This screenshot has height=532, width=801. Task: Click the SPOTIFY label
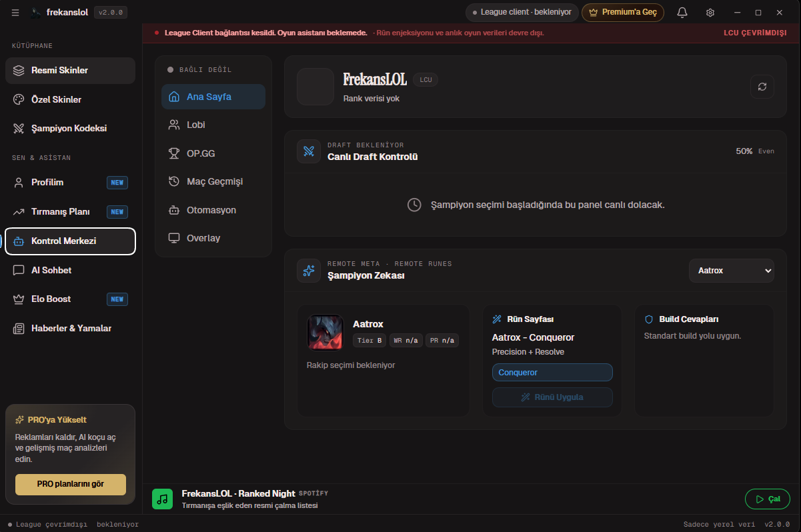point(313,493)
